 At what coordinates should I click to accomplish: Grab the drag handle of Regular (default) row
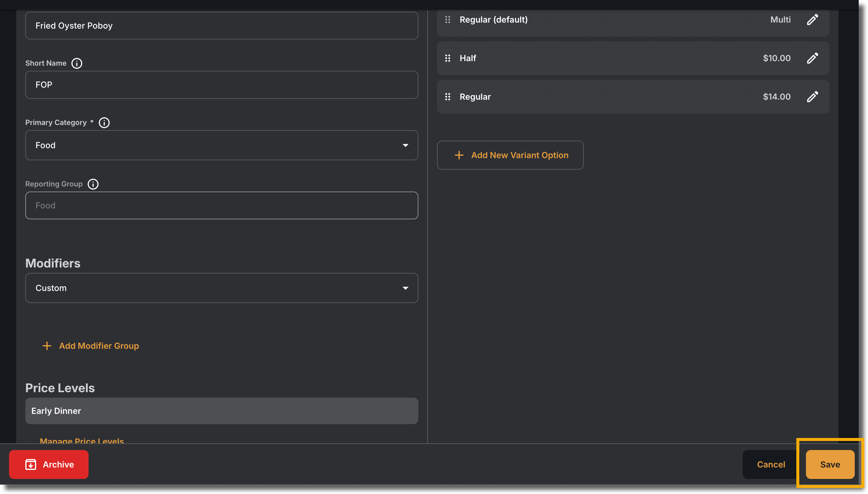[x=448, y=20]
